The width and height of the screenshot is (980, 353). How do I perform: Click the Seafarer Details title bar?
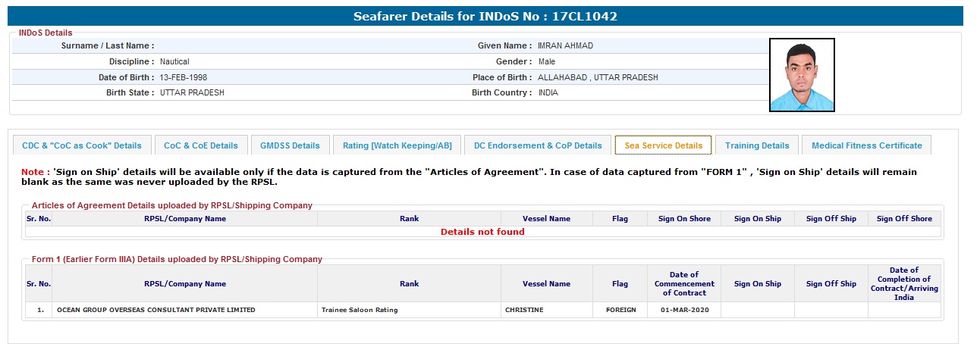click(x=490, y=16)
